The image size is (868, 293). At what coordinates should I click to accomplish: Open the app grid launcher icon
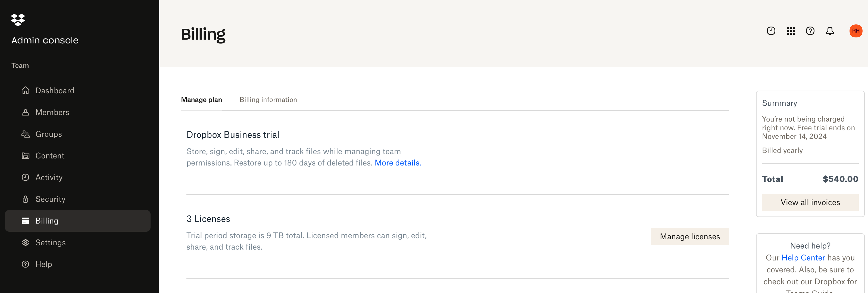(x=791, y=31)
